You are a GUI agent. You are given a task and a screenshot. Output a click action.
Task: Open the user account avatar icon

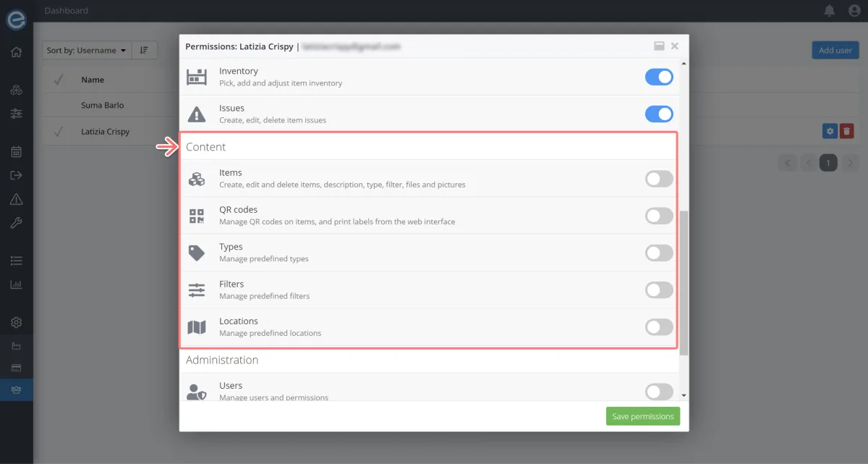pos(854,11)
